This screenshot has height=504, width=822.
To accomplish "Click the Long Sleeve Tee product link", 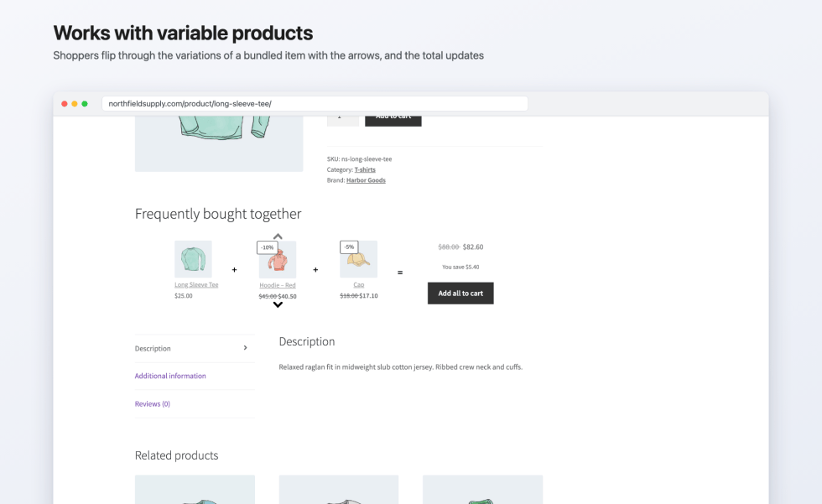I will [196, 284].
